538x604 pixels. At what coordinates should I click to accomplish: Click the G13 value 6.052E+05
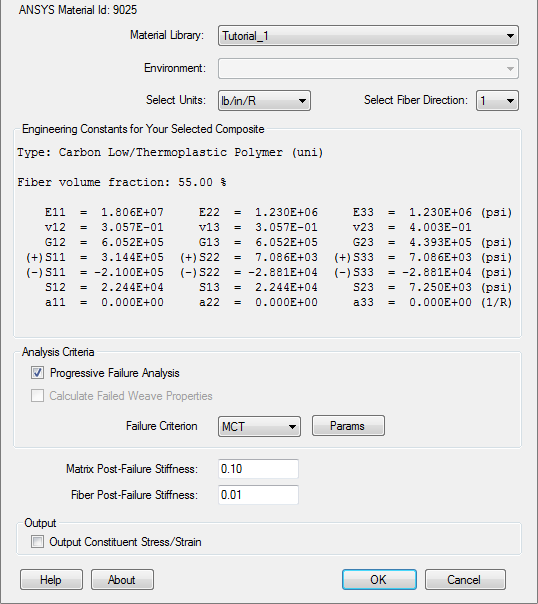click(286, 242)
